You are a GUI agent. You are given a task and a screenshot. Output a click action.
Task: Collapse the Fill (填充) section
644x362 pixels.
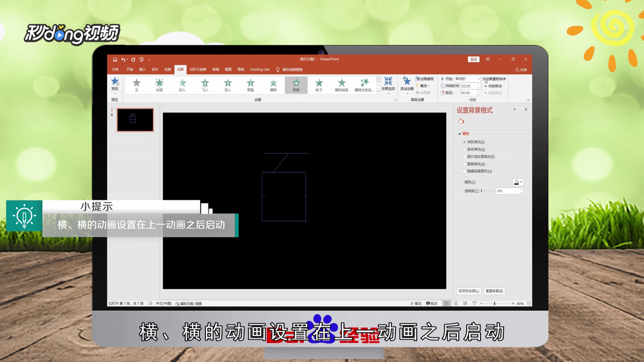pyautogui.click(x=459, y=134)
